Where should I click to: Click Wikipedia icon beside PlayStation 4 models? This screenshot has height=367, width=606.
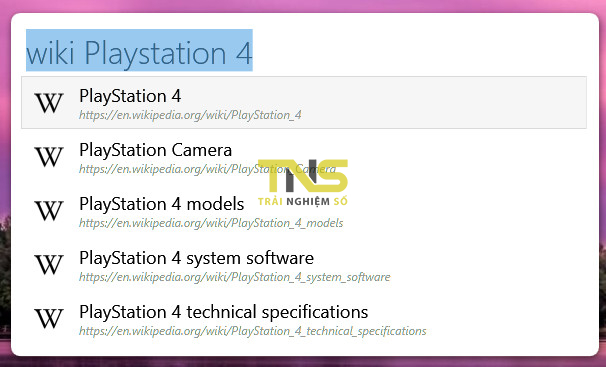point(49,211)
